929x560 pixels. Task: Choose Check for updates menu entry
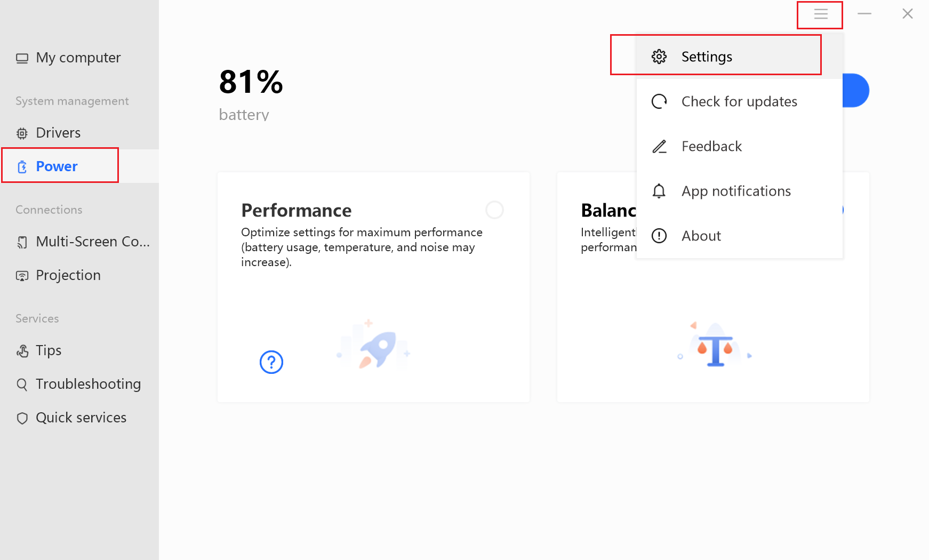[739, 101]
